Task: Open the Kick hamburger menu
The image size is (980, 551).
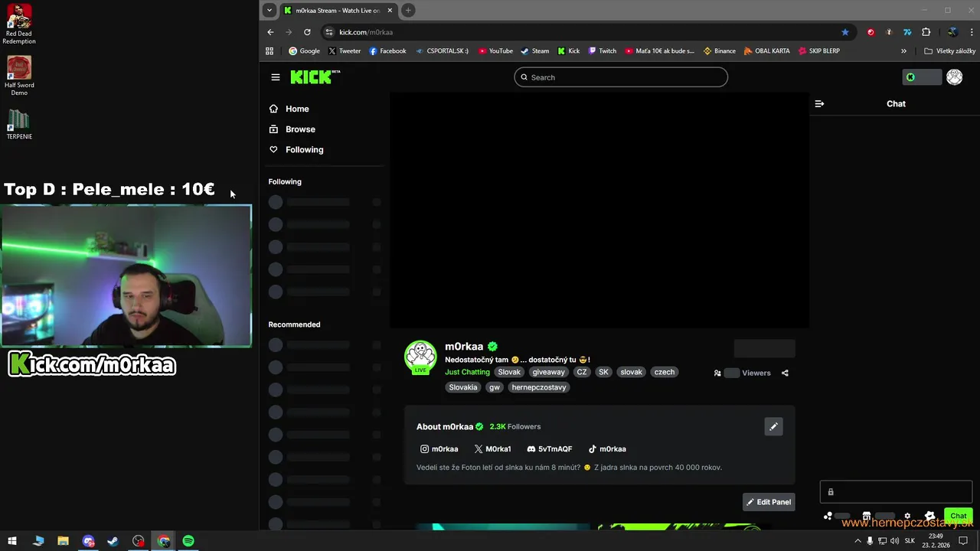Action: (x=276, y=77)
